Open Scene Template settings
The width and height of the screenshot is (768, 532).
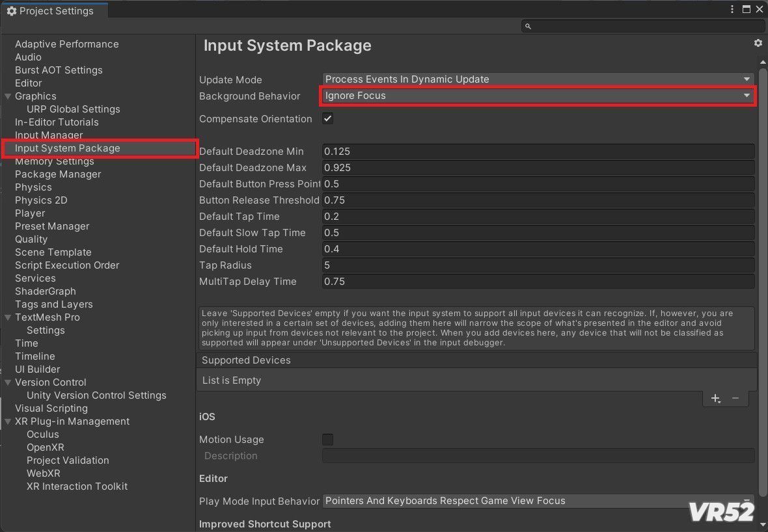[x=53, y=252]
